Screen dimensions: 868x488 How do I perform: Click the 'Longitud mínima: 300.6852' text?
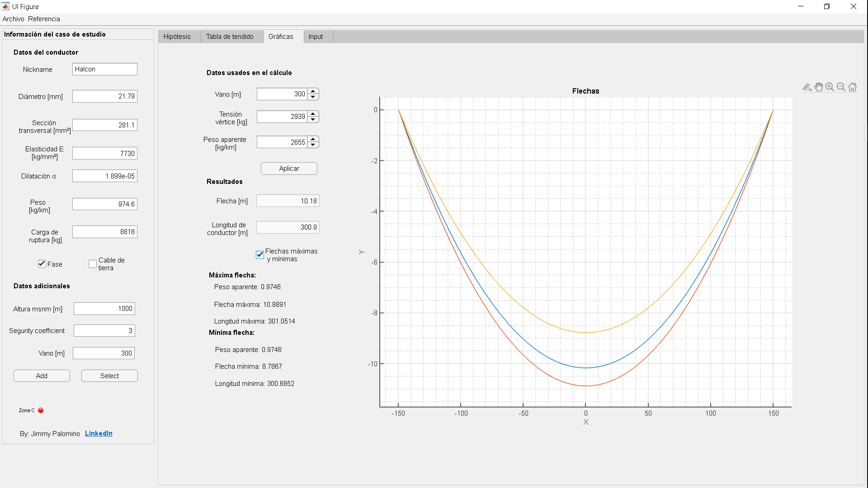pos(255,384)
